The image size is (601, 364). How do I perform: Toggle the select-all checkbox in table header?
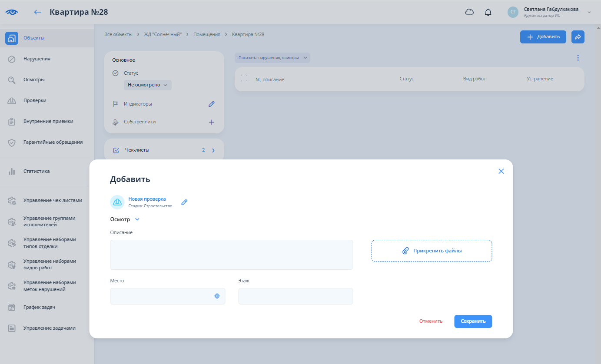[x=244, y=78]
